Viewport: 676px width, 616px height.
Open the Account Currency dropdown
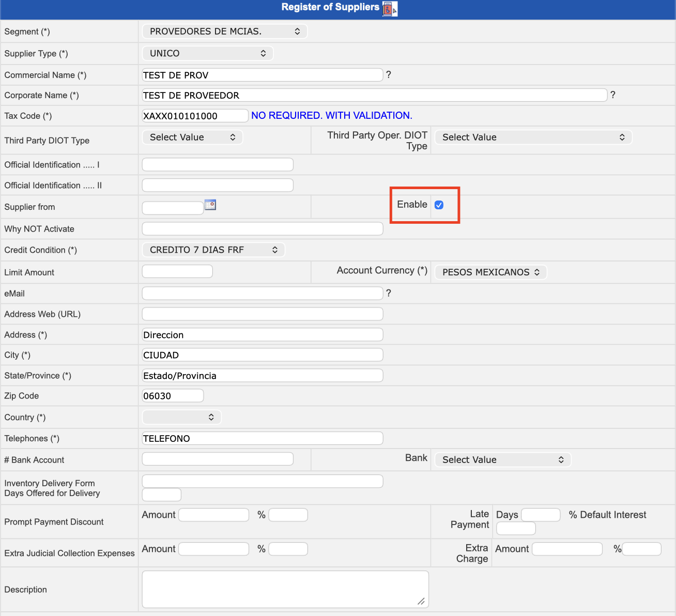(x=490, y=272)
